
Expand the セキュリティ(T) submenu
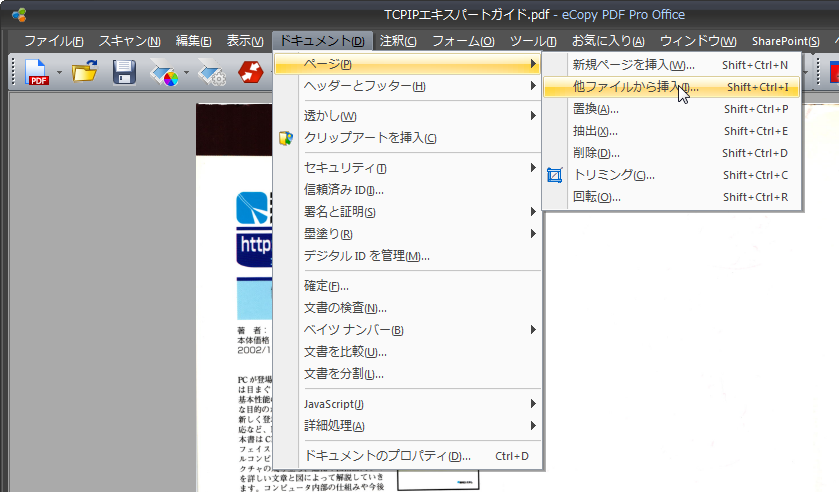[x=407, y=168]
